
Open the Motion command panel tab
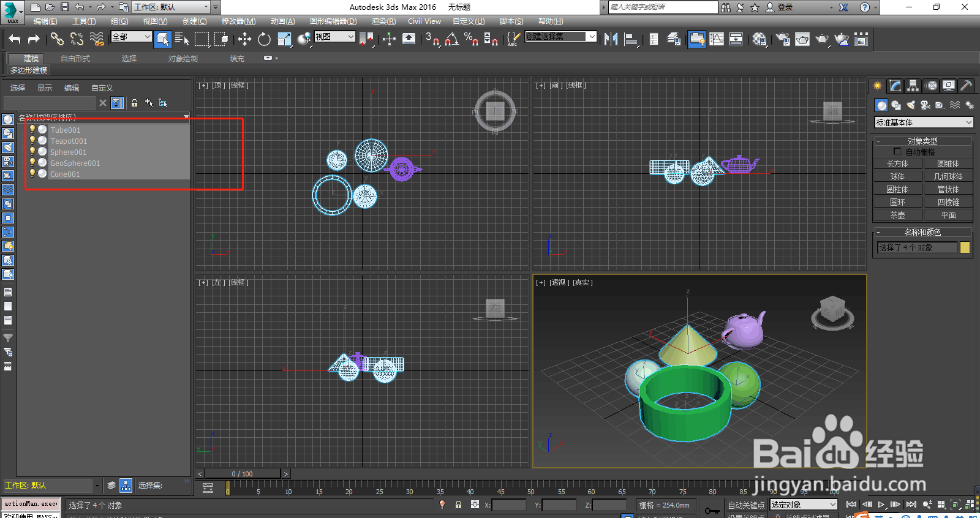931,86
